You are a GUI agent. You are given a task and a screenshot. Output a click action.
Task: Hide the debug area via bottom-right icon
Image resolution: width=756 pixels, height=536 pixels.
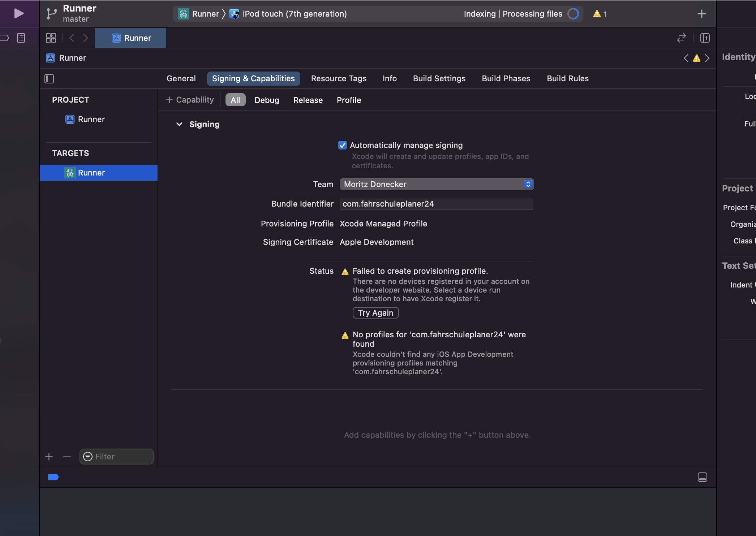[x=702, y=477]
